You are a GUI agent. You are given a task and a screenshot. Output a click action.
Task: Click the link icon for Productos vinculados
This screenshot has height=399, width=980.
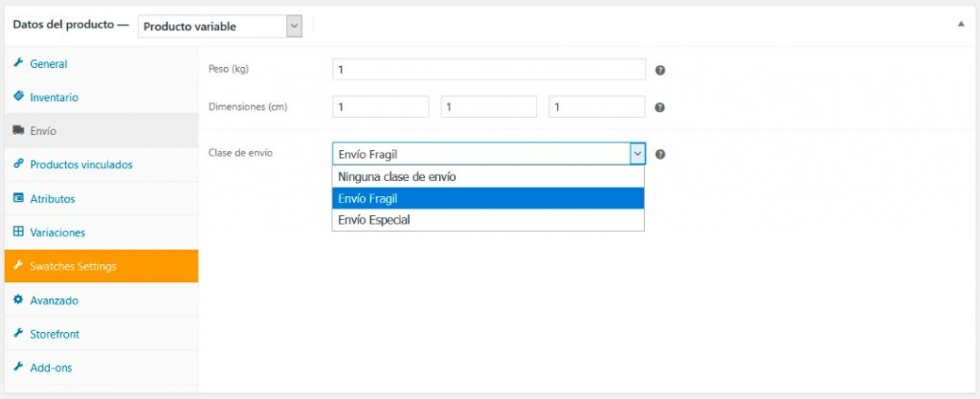tap(18, 164)
